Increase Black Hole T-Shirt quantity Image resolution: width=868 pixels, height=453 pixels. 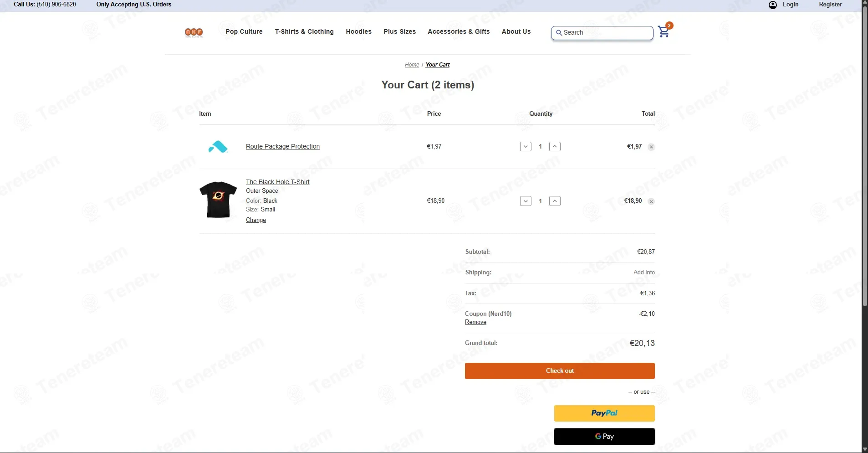[x=555, y=201]
